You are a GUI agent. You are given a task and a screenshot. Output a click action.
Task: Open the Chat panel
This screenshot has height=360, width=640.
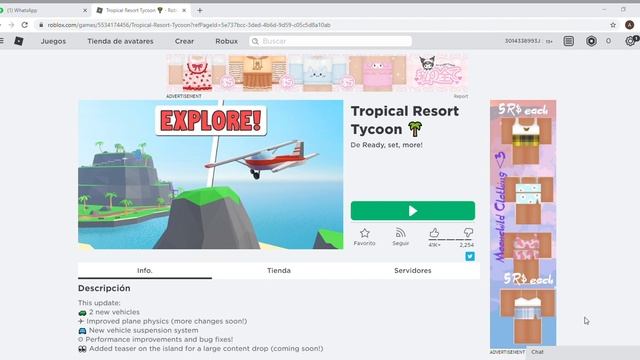tap(537, 352)
